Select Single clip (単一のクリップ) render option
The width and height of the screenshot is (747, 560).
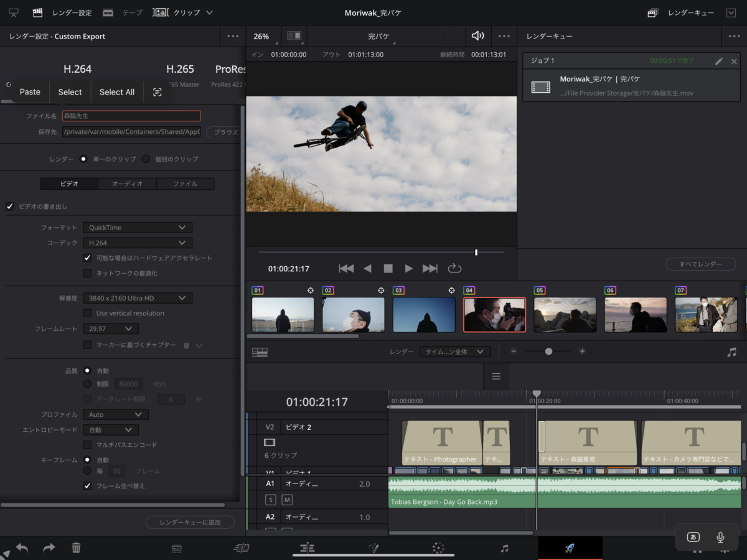83,159
